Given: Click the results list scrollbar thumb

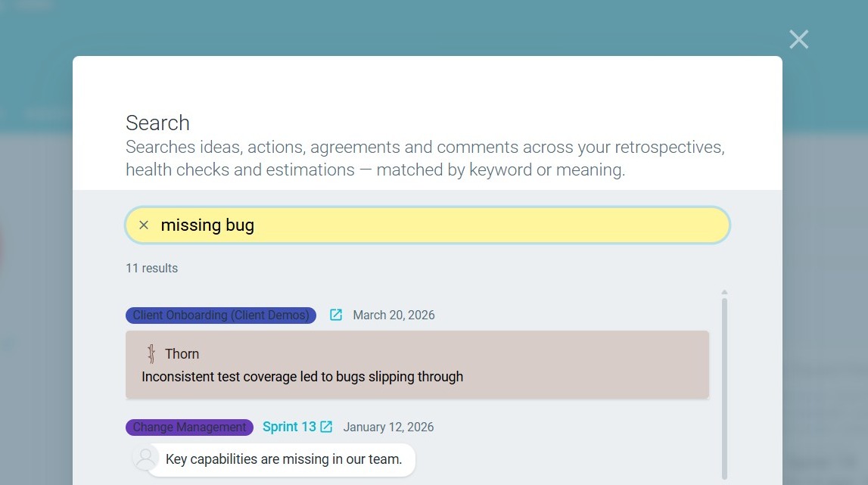Looking at the screenshot, I should click(724, 389).
